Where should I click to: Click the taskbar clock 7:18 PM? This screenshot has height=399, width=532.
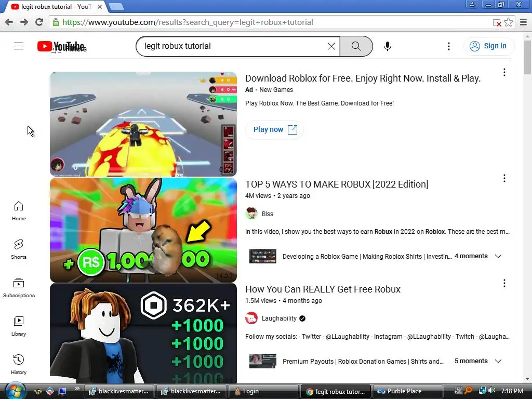point(512,391)
